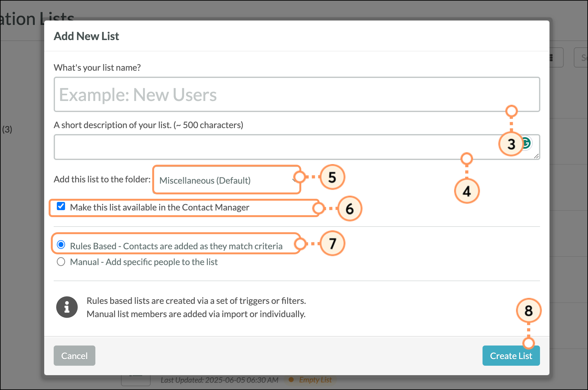Click the numbered callout marker 6

[x=349, y=209]
